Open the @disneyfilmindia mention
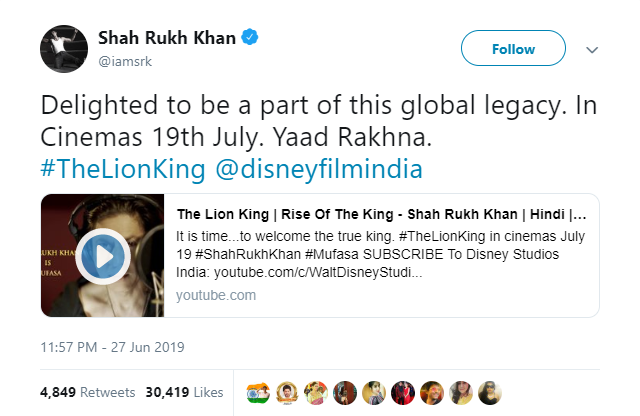 [x=319, y=169]
